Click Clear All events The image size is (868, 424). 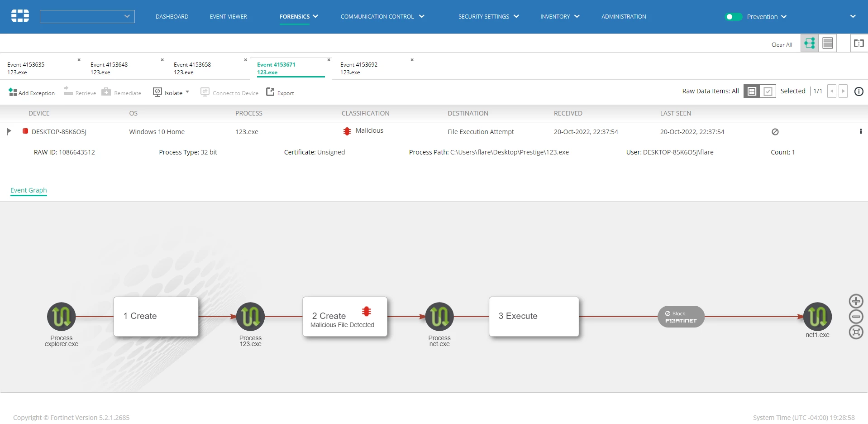782,45
